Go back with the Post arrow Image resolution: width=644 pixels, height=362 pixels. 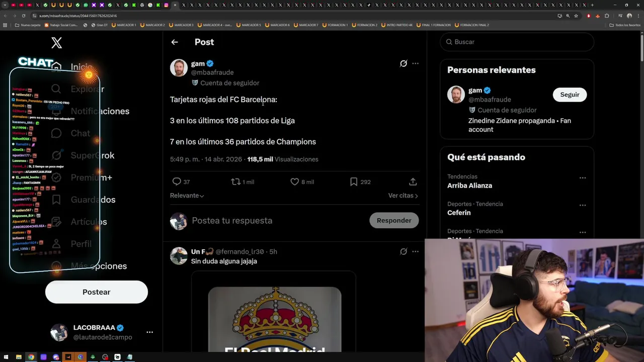point(175,42)
